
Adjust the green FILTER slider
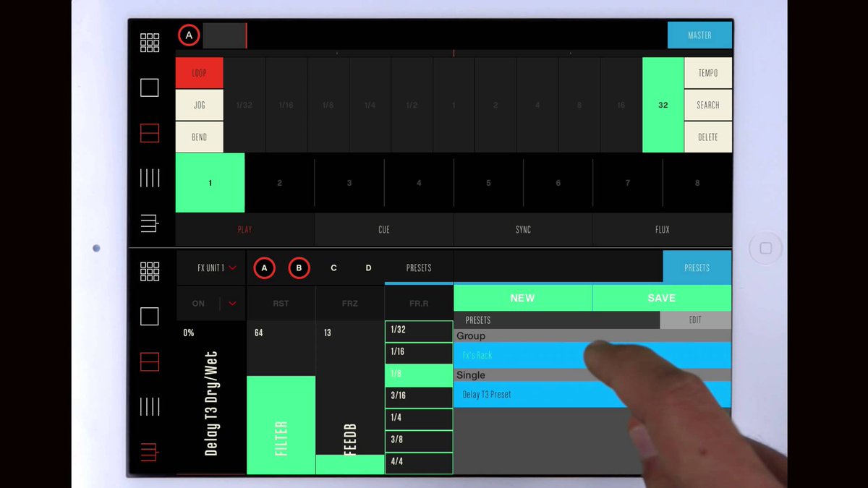pyautogui.click(x=281, y=398)
